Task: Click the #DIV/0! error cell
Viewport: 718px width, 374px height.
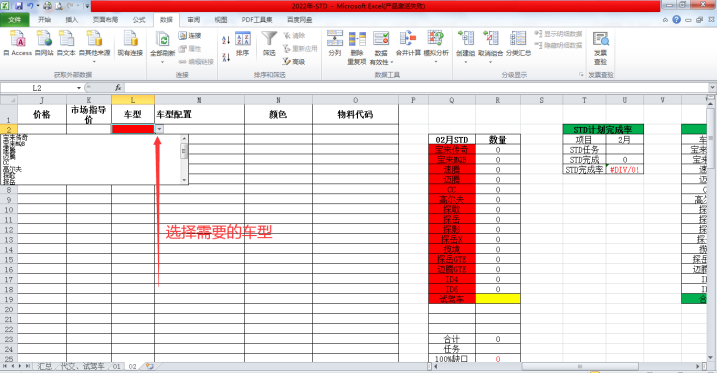Action: click(x=625, y=169)
